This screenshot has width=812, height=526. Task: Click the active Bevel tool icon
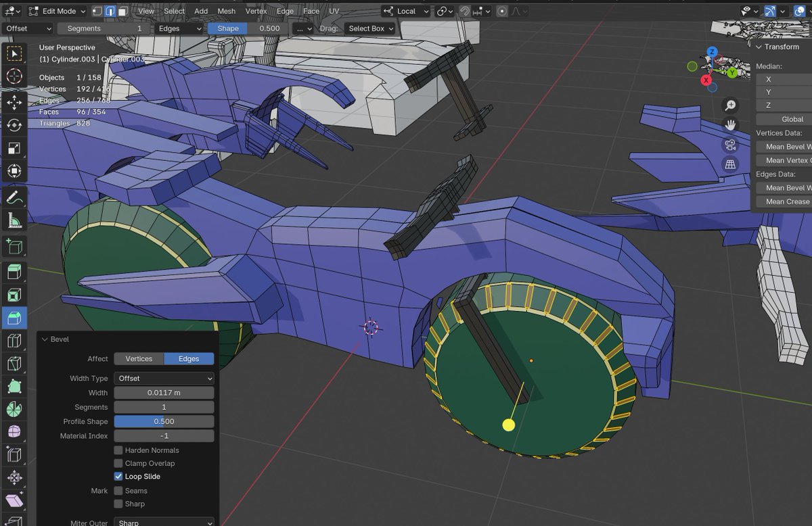(14, 318)
